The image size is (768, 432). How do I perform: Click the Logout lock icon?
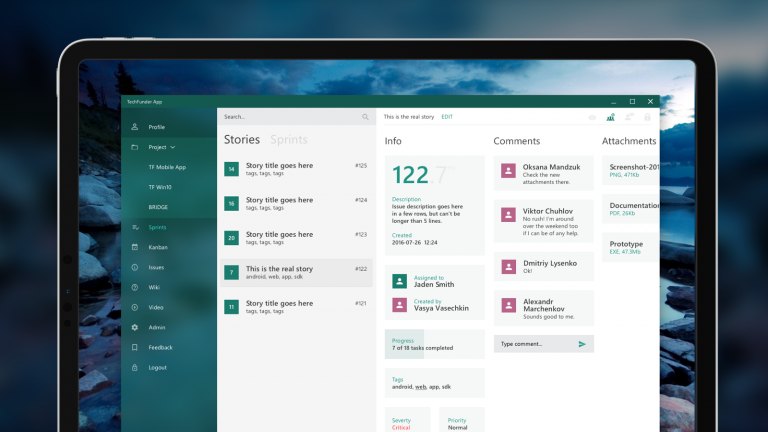[135, 367]
